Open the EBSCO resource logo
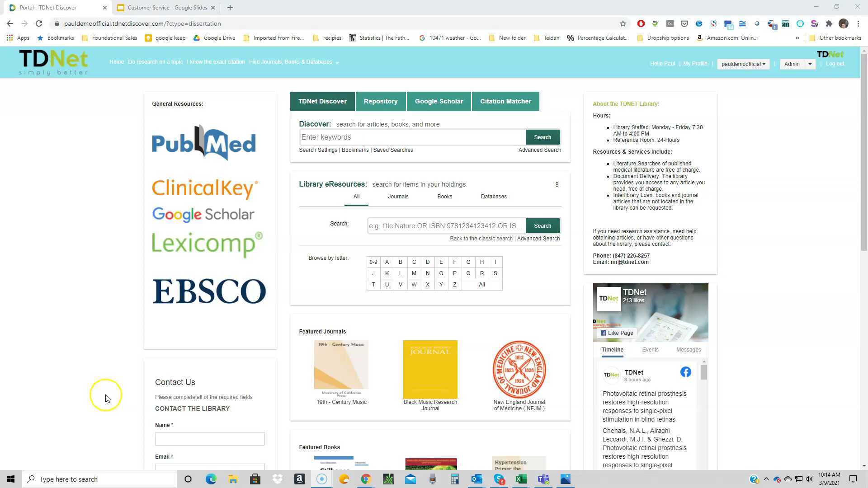 [x=209, y=291]
